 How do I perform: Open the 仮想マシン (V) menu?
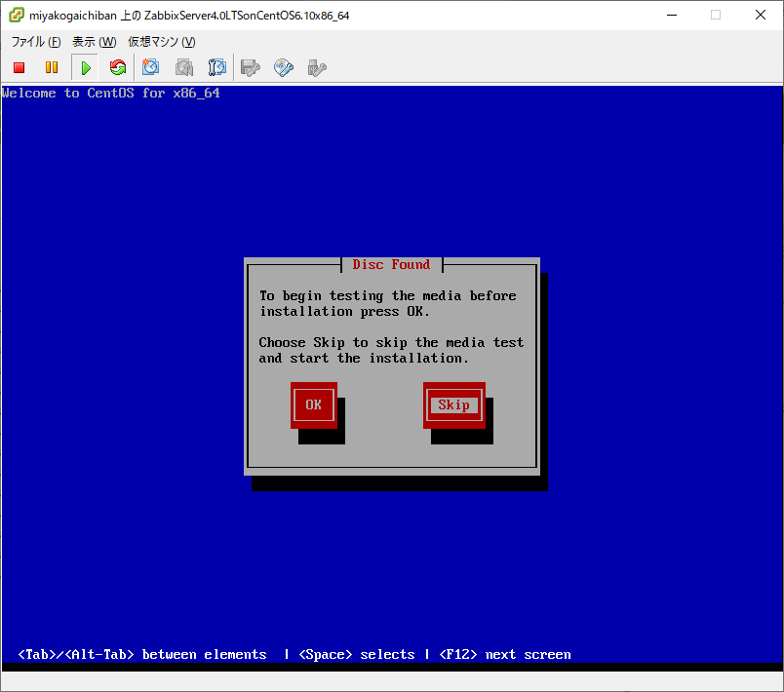pyautogui.click(x=162, y=42)
